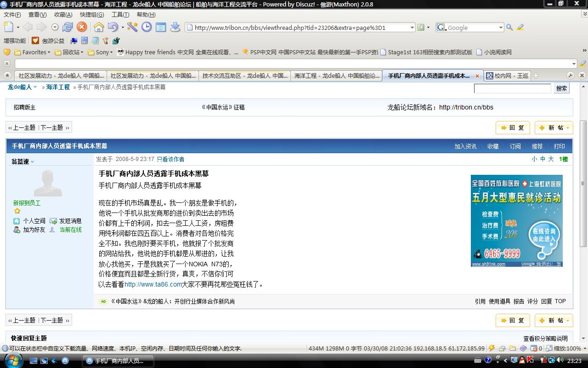588x368 pixels.
Task: Expand the 翁蓝速 username dropdown
Action: 32,162
